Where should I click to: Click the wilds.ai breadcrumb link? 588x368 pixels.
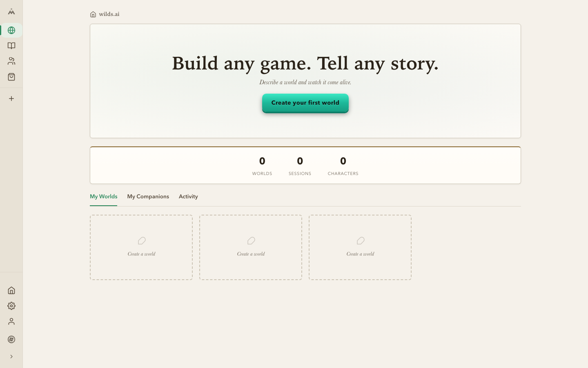pyautogui.click(x=109, y=14)
